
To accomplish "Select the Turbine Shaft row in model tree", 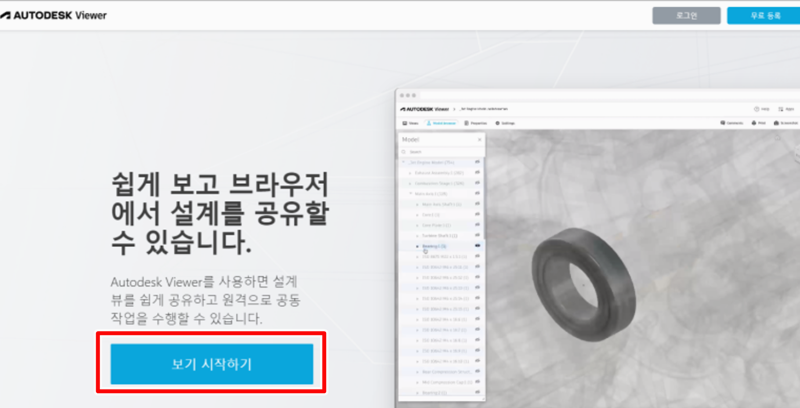I will [441, 236].
